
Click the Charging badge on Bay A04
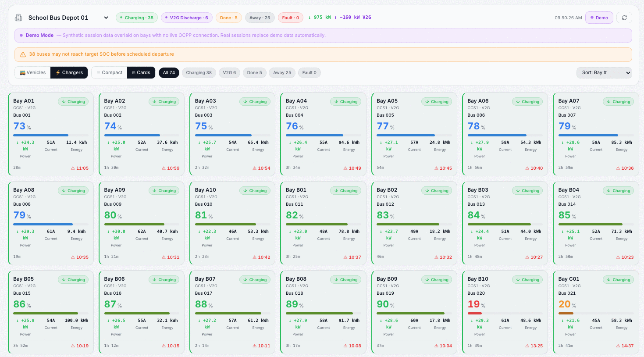[346, 102]
